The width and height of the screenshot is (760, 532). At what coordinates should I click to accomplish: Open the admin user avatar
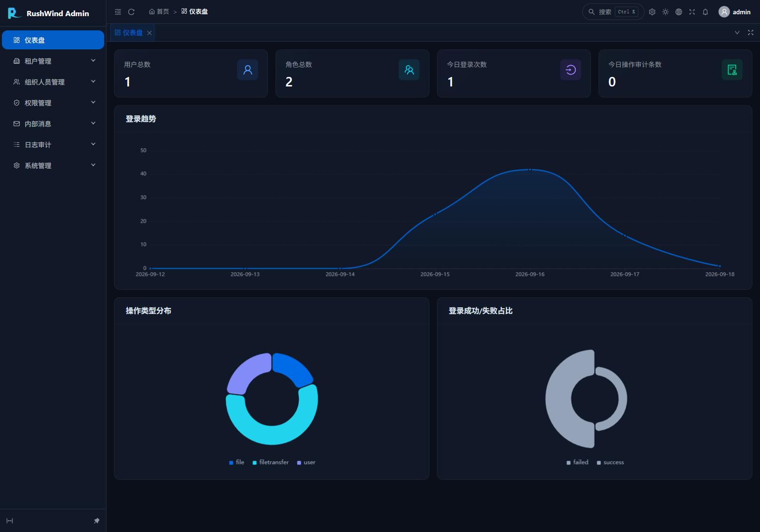[x=724, y=12]
